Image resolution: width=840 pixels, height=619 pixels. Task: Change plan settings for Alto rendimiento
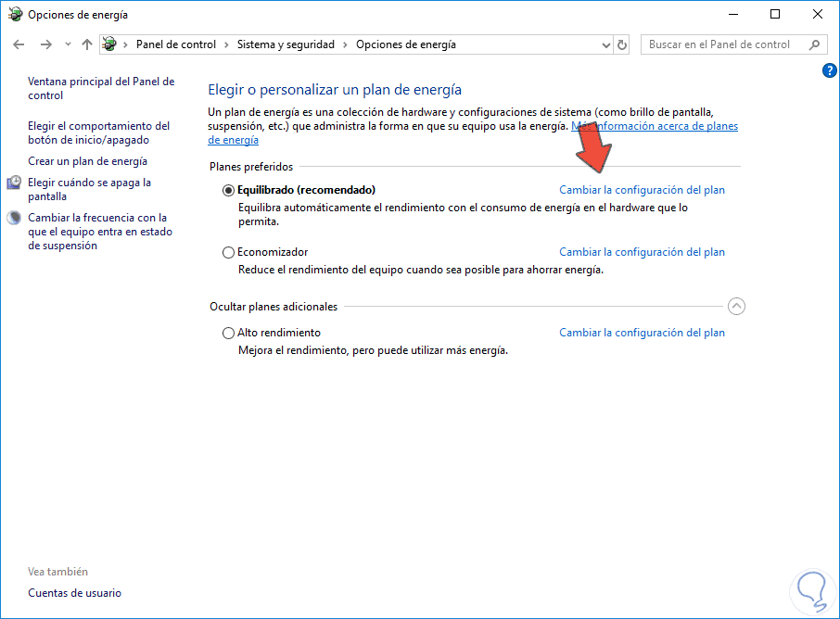coord(642,333)
